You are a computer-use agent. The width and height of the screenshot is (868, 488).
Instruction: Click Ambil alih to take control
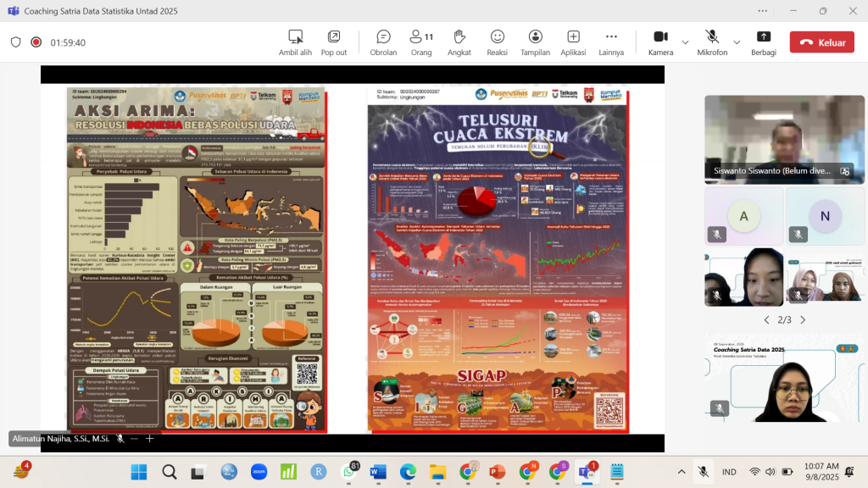click(x=295, y=42)
